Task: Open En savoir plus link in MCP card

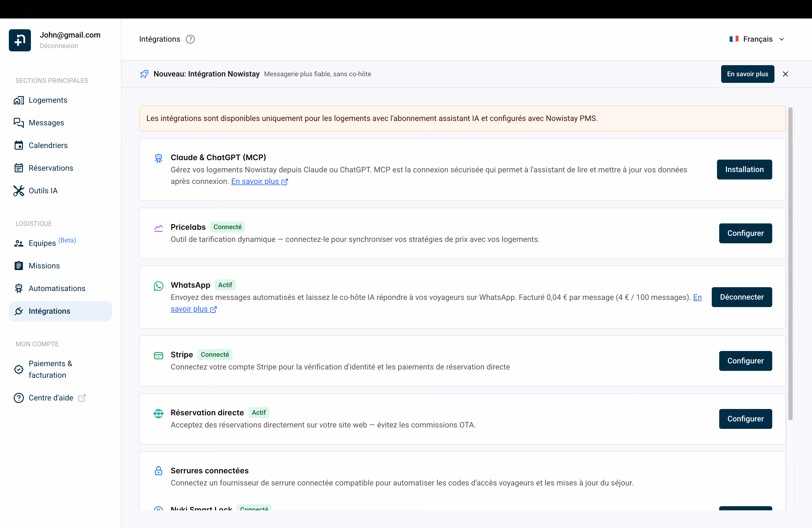Action: (260, 181)
